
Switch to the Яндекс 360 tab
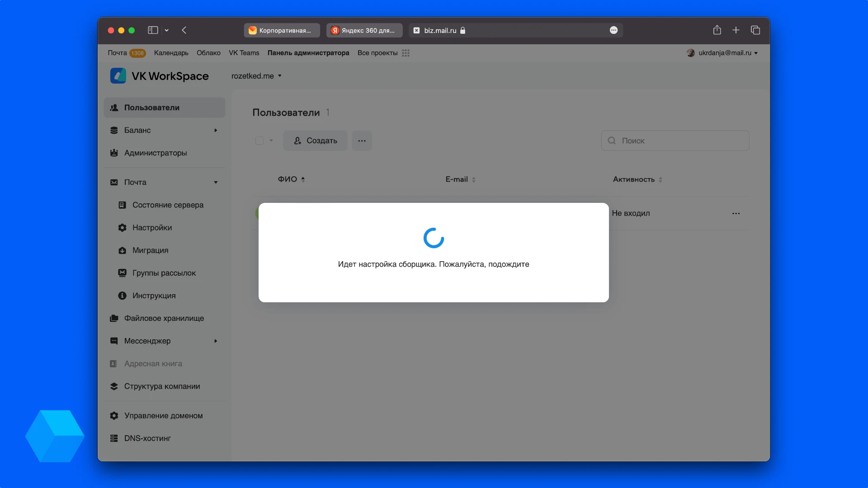364,30
